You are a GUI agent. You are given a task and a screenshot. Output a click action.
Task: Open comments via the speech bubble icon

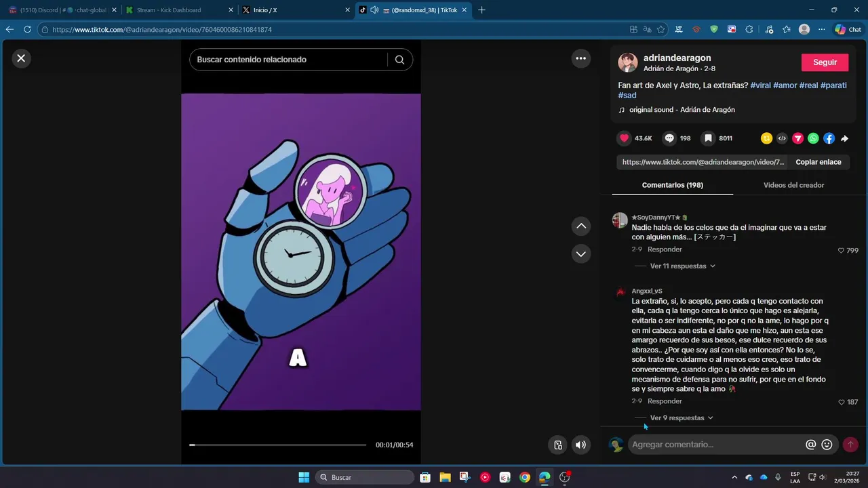[x=669, y=138]
